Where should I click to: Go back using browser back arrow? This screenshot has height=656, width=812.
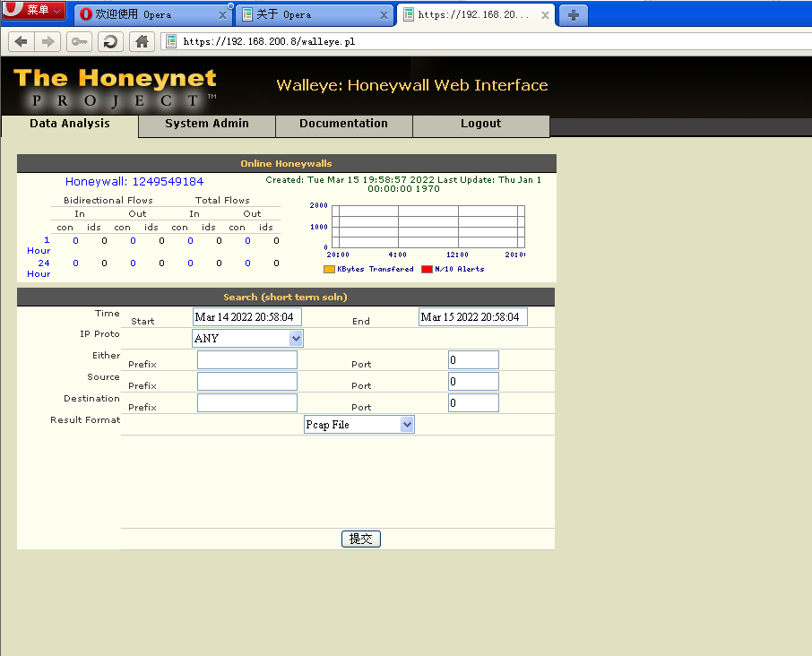(21, 41)
